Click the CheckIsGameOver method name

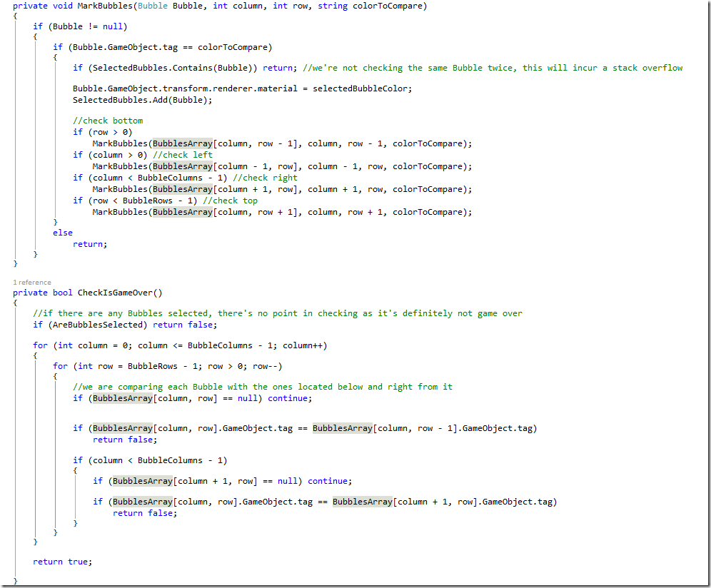[x=116, y=292]
